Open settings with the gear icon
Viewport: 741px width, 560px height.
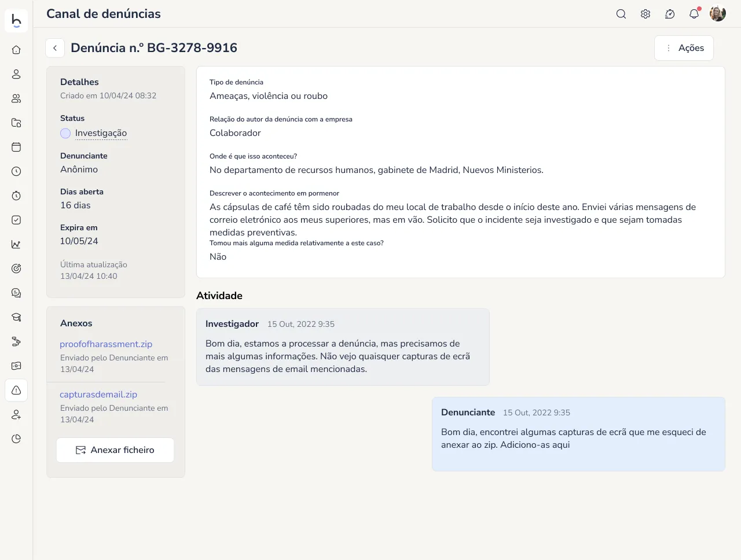(x=645, y=14)
